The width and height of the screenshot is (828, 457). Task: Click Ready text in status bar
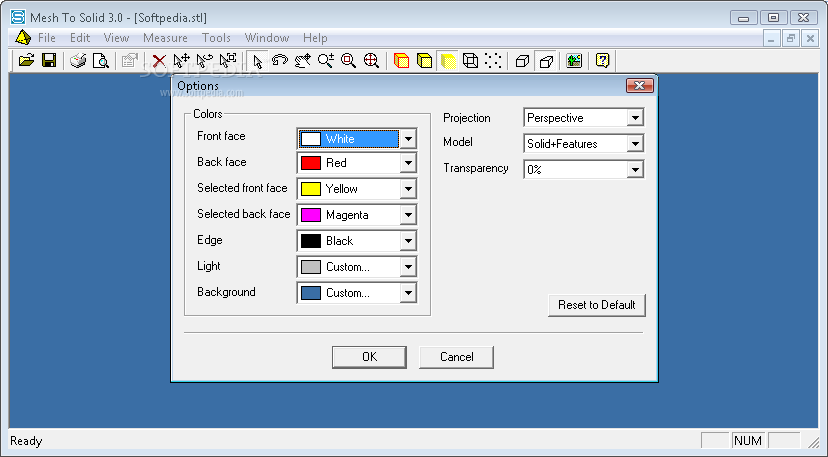coord(26,441)
